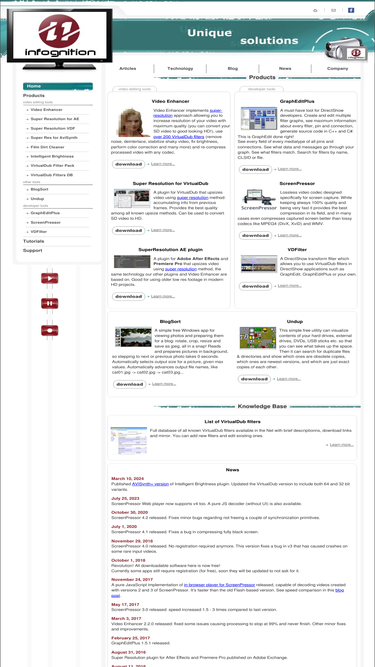Select Video Enhancer in sidebar
The height and width of the screenshot is (667, 375).
[47, 110]
